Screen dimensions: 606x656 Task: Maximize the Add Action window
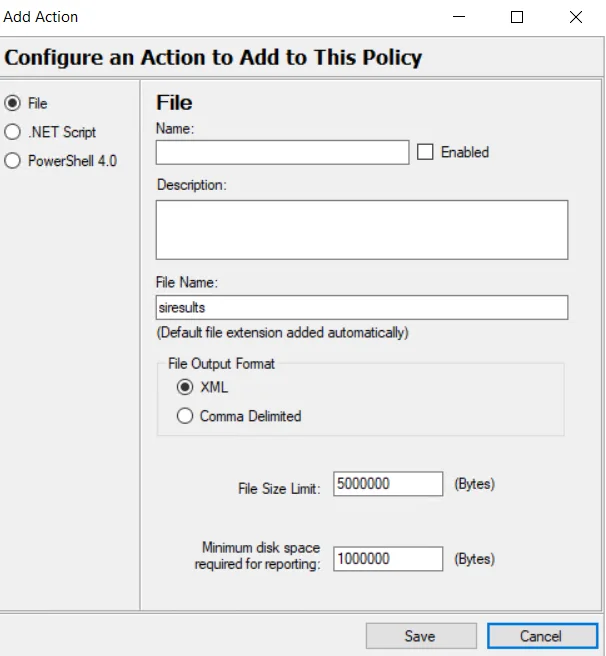click(x=517, y=17)
